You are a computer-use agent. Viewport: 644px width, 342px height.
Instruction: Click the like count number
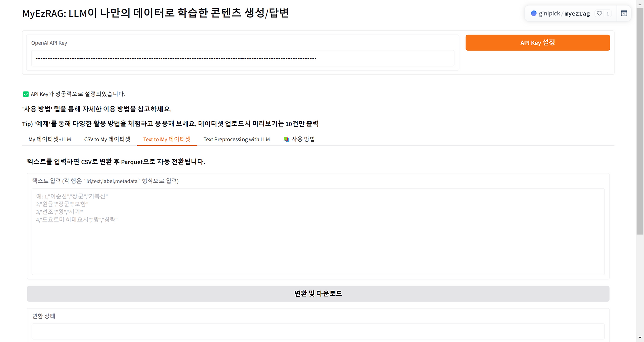pos(608,14)
